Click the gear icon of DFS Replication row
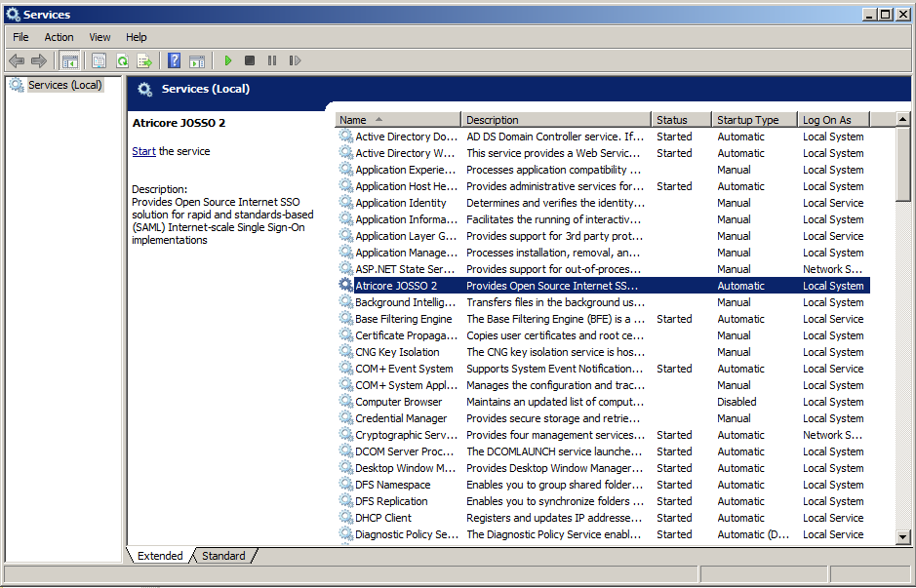Image resolution: width=916 pixels, height=588 pixels. pos(346,500)
